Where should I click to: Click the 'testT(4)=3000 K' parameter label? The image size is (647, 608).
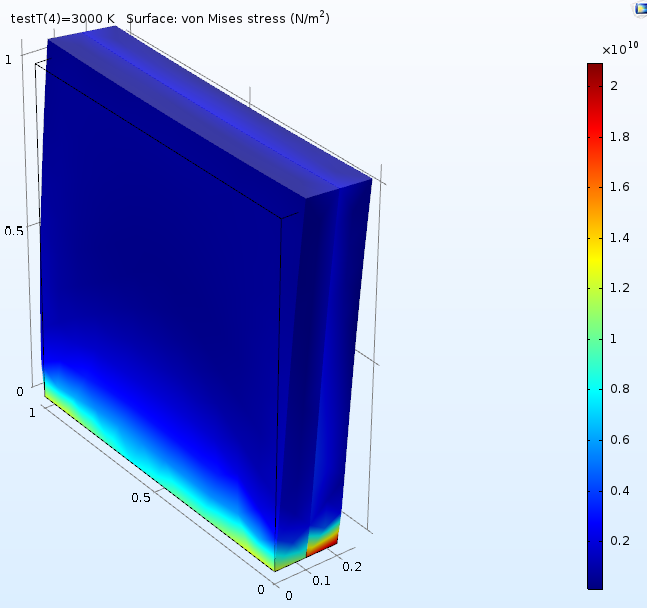(x=63, y=19)
